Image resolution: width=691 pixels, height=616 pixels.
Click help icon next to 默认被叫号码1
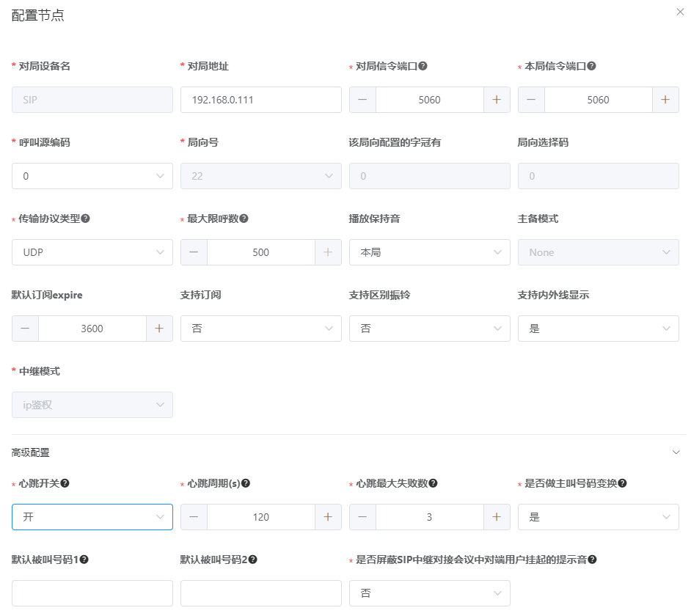[84, 560]
